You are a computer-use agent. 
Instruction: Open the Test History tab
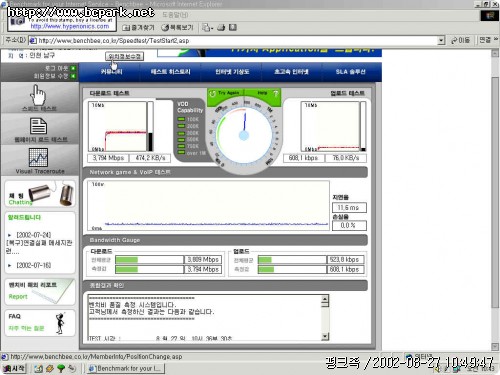pyautogui.click(x=170, y=72)
